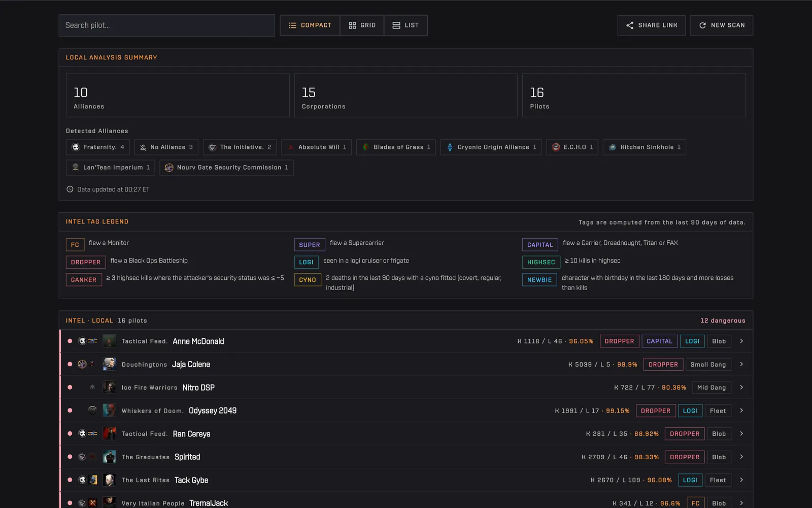The height and width of the screenshot is (508, 812).
Task: Open Anne McDonald's portrait thumbnail
Action: [109, 341]
